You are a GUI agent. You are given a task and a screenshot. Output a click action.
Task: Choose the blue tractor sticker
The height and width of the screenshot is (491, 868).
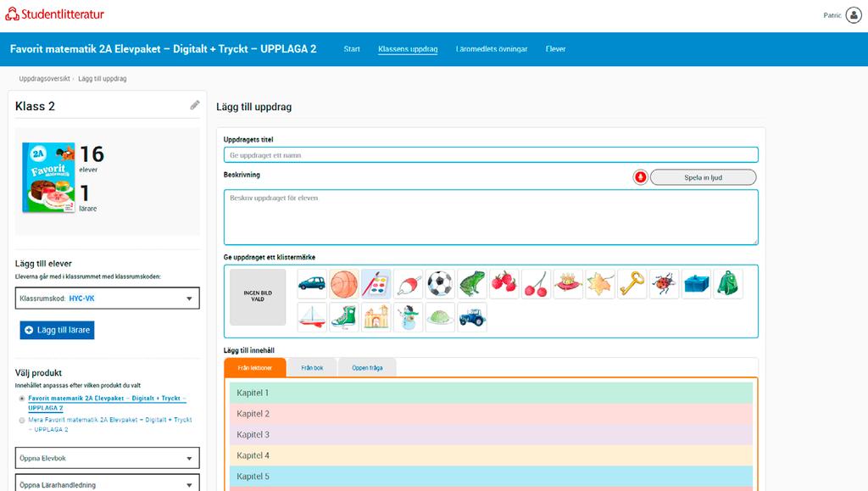coord(472,317)
